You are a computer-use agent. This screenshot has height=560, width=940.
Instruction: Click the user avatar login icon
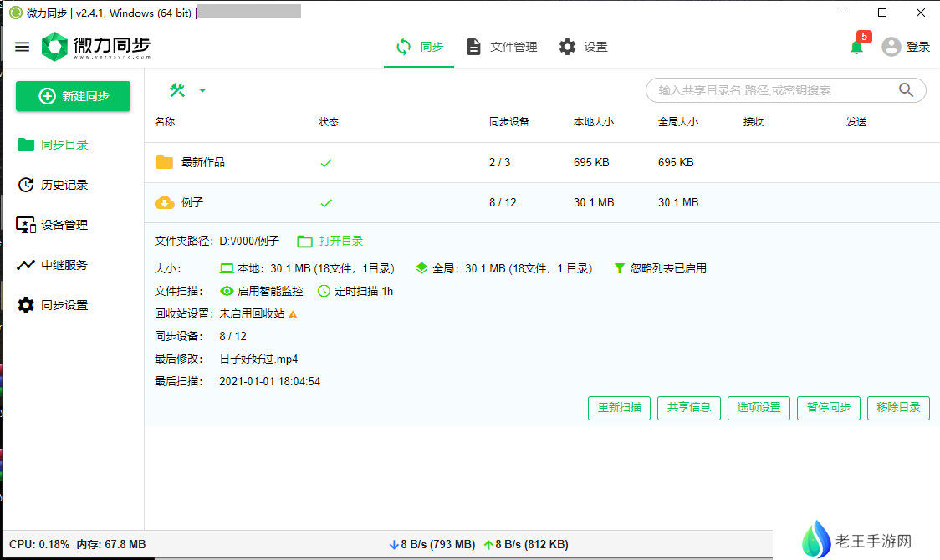click(x=891, y=47)
